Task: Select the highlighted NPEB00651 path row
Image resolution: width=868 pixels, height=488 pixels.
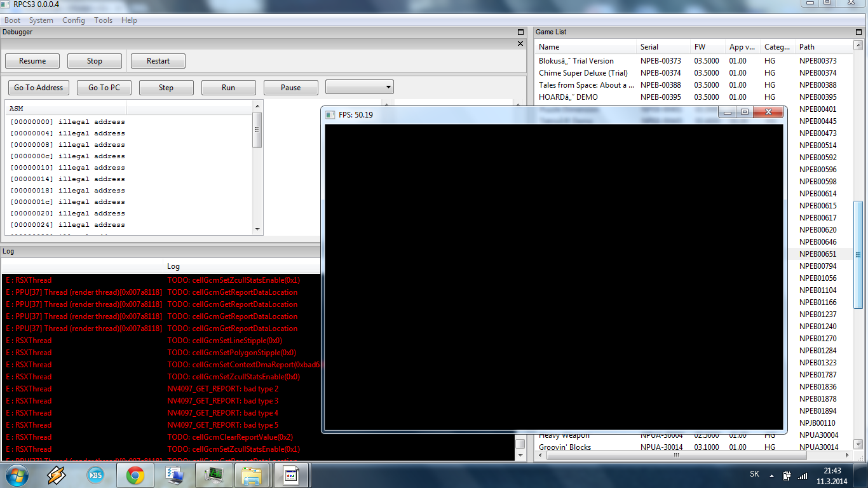Action: coord(821,254)
